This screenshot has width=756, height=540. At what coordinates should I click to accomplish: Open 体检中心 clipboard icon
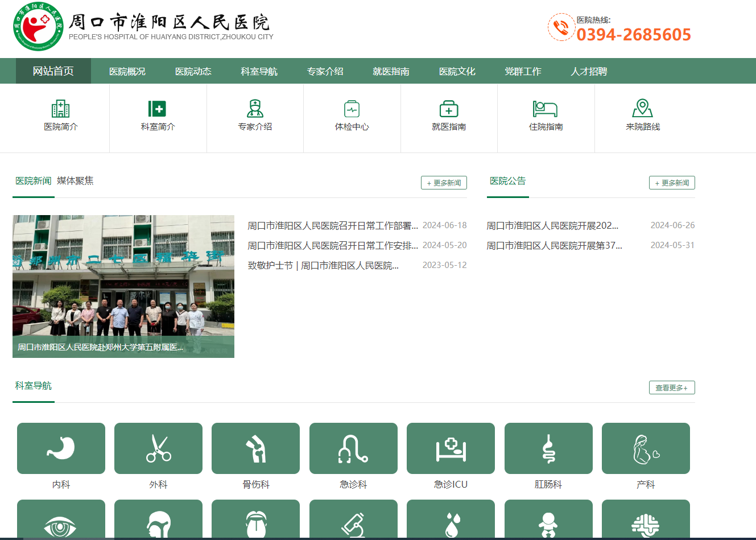point(352,108)
